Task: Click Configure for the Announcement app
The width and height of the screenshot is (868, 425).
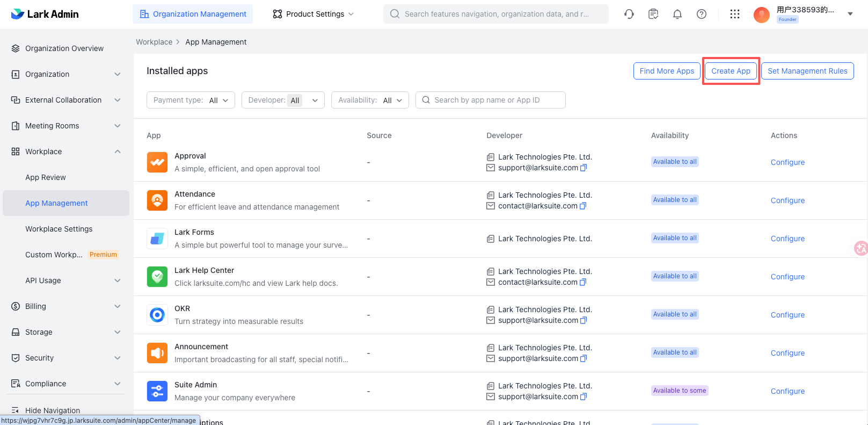Action: click(x=787, y=353)
